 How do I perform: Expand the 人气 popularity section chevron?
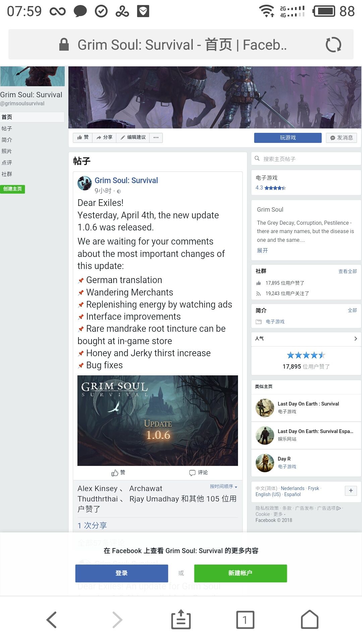coord(356,339)
